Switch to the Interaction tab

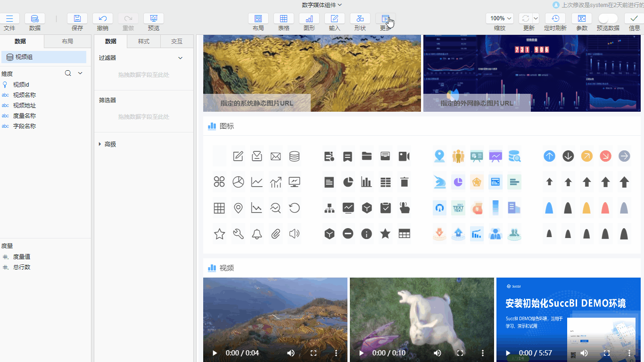[x=177, y=41]
